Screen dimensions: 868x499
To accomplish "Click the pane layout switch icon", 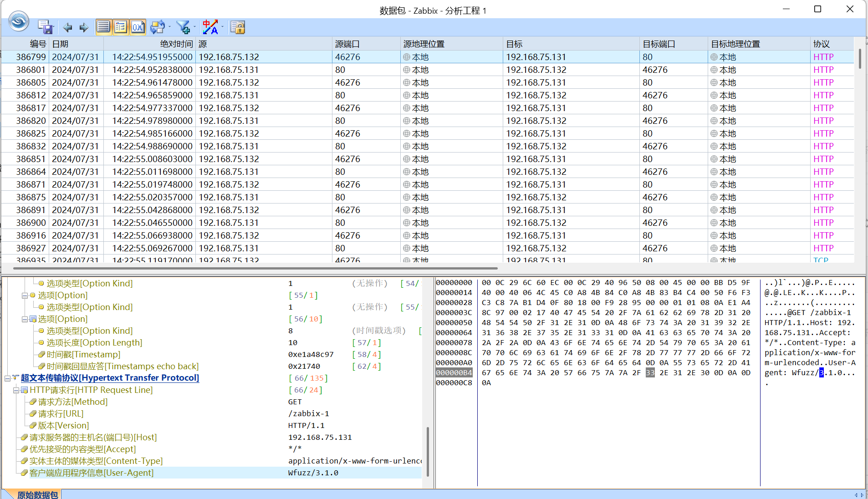I will click(x=158, y=27).
